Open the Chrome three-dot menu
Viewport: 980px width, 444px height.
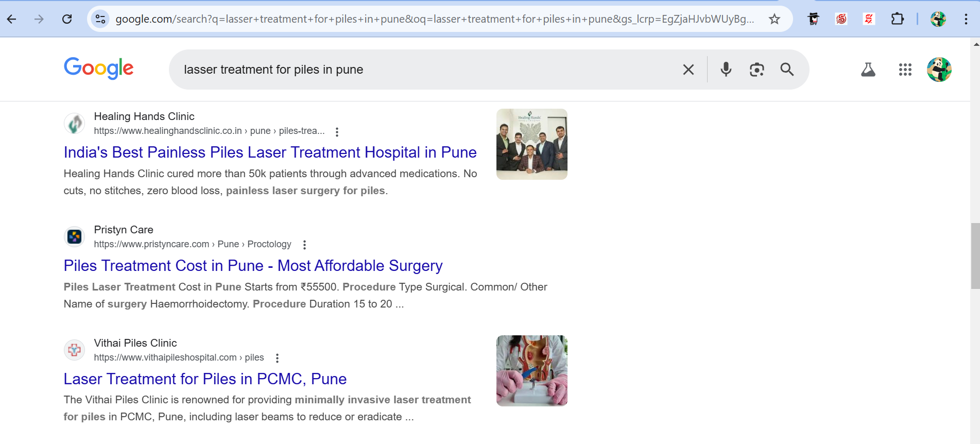pos(966,19)
